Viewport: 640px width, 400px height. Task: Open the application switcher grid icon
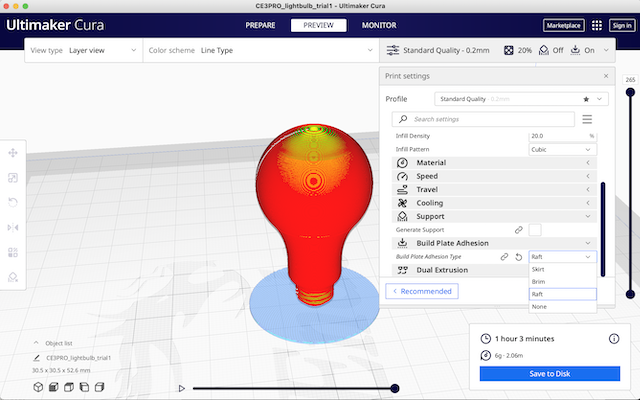click(597, 25)
